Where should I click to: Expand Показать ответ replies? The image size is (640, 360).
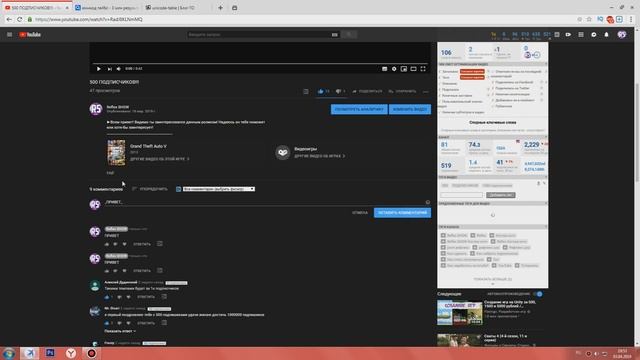[x=120, y=331]
